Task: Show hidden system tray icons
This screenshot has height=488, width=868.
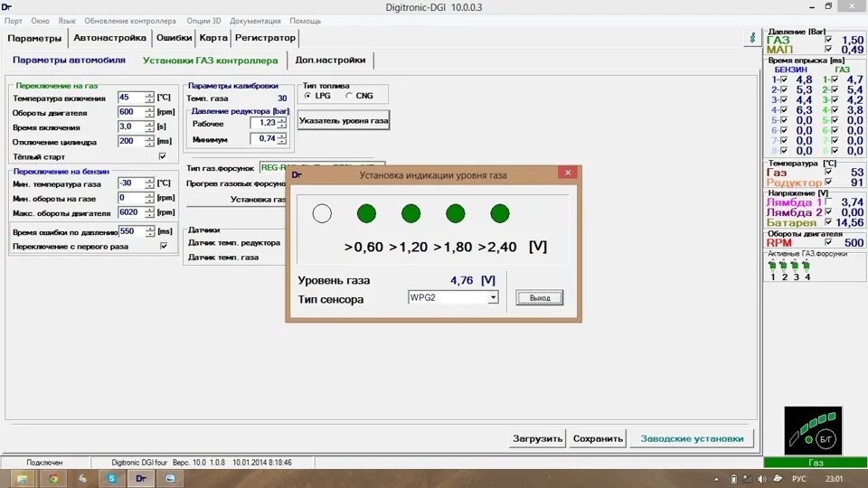Action: 716,479
